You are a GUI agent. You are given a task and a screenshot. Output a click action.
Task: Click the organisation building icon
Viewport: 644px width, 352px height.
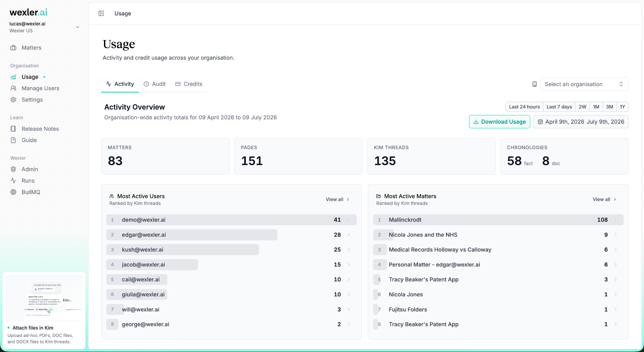[x=535, y=84]
